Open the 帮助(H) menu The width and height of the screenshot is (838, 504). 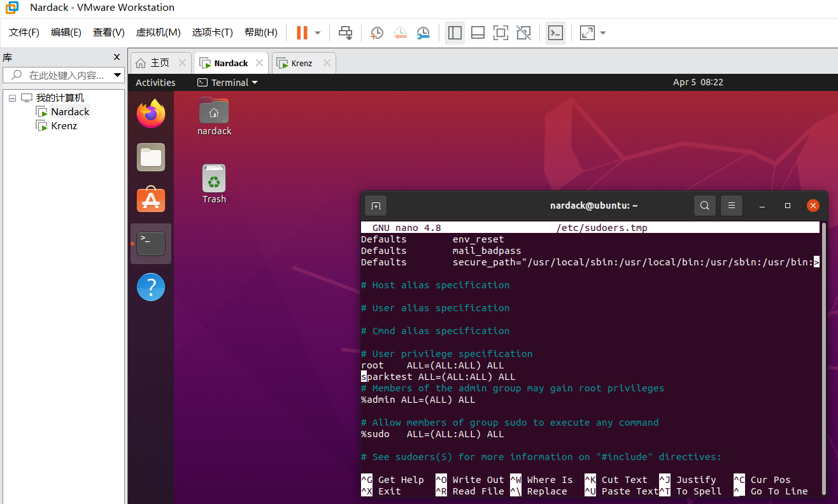261,32
